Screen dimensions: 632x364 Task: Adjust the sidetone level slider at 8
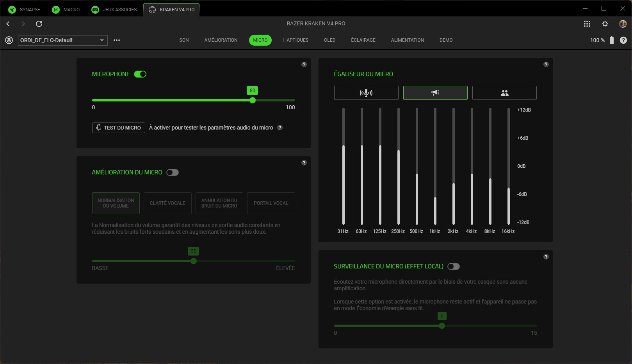[442, 326]
